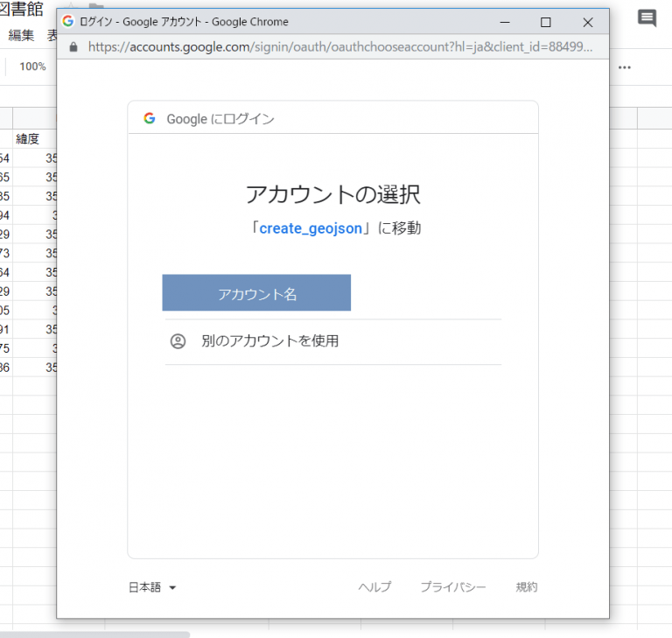This screenshot has height=638, width=672.
Task: Close the Google login popup window
Action: [588, 22]
